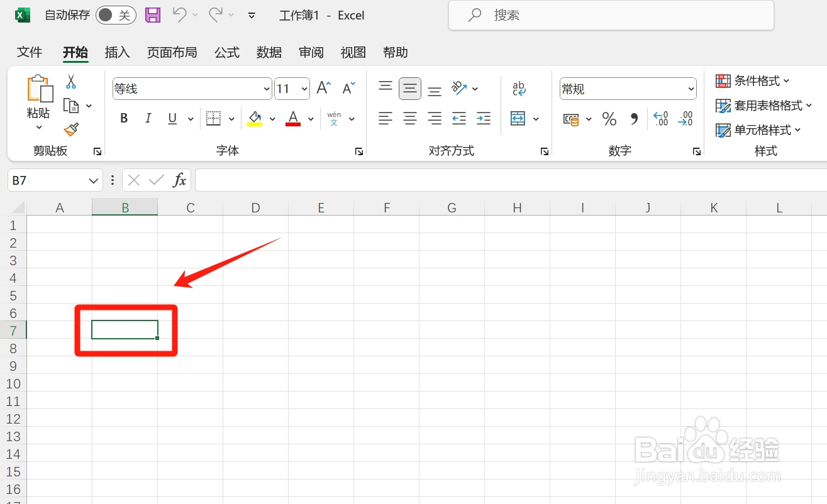
Task: Open the File (文件) tab
Action: (x=30, y=52)
